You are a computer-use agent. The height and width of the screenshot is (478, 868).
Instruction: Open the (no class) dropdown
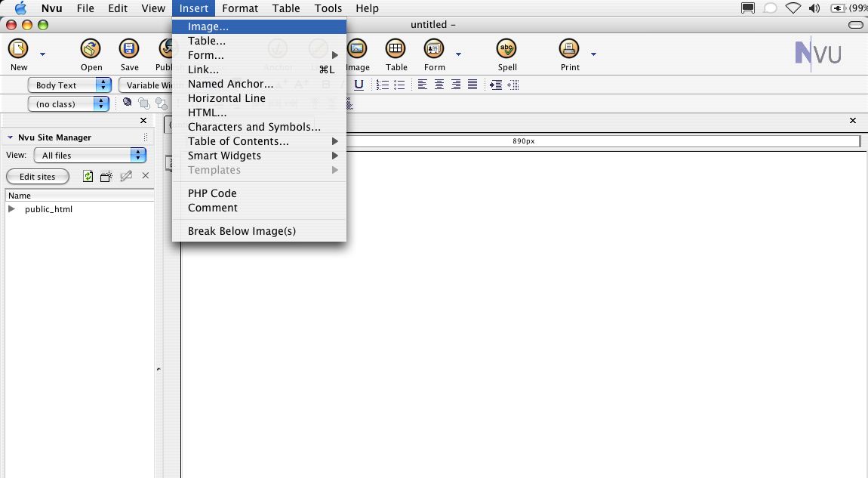click(69, 104)
